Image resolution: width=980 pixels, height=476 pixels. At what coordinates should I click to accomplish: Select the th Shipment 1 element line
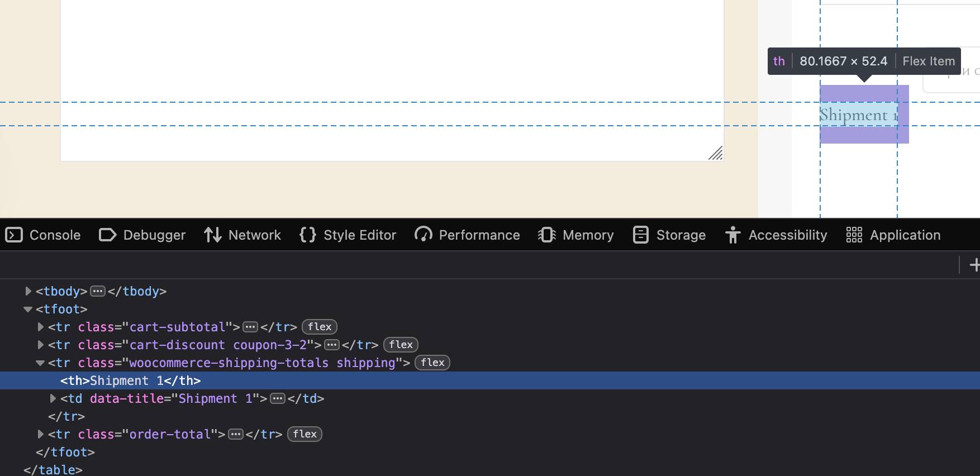pyautogui.click(x=130, y=380)
